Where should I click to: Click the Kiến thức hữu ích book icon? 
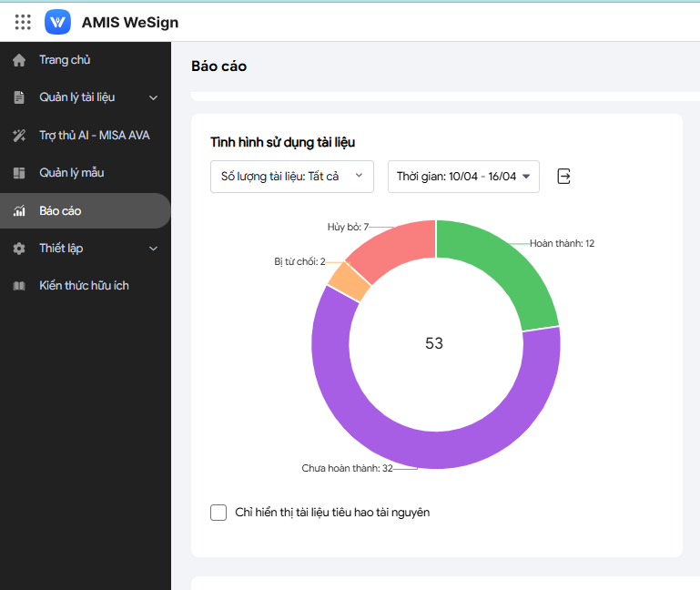coord(19,286)
